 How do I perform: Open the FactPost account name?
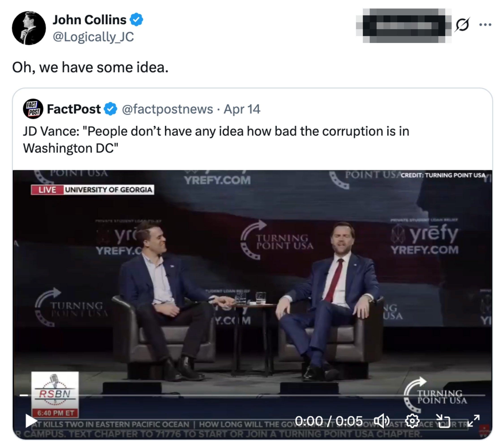(74, 109)
